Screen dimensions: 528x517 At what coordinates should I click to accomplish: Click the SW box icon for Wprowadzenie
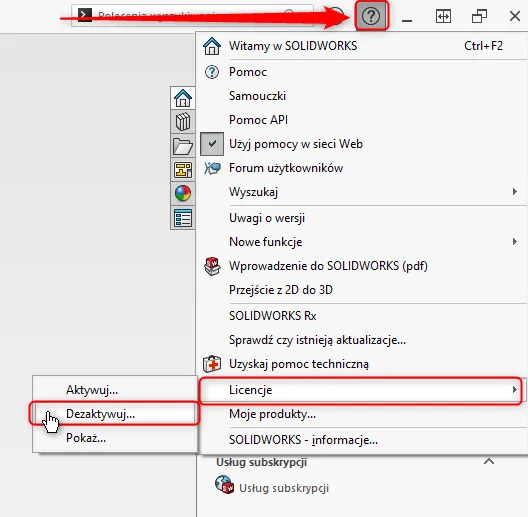(x=212, y=266)
